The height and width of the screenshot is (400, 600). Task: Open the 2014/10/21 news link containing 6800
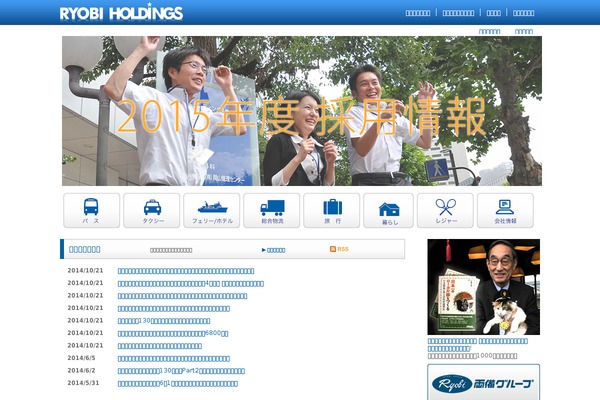pyautogui.click(x=173, y=333)
